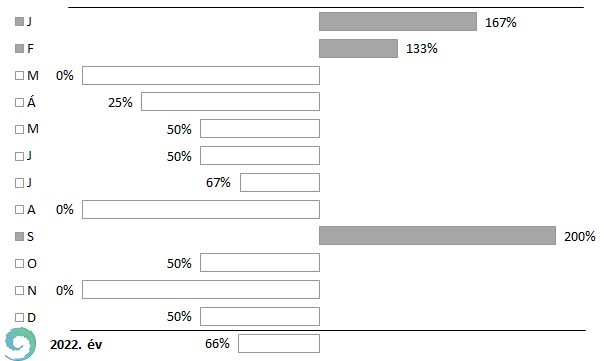Select the 133% gray bar for F
Image resolution: width=604 pixels, height=361 pixels.
[358, 48]
